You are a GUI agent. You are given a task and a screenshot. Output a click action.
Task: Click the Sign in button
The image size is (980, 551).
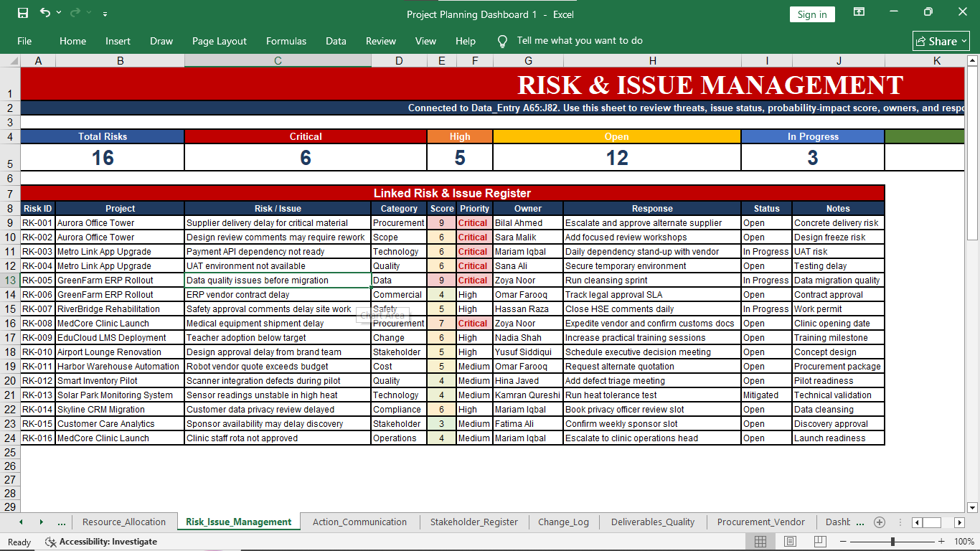[812, 14]
